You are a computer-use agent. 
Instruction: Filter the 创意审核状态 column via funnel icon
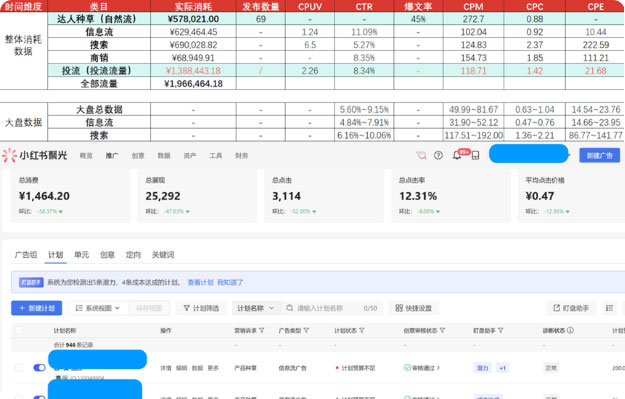click(x=442, y=330)
